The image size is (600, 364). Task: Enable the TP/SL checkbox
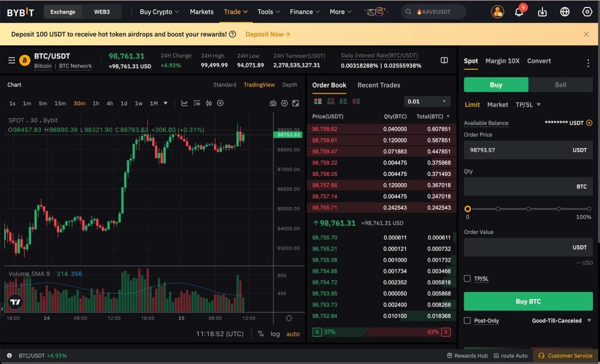[467, 278]
